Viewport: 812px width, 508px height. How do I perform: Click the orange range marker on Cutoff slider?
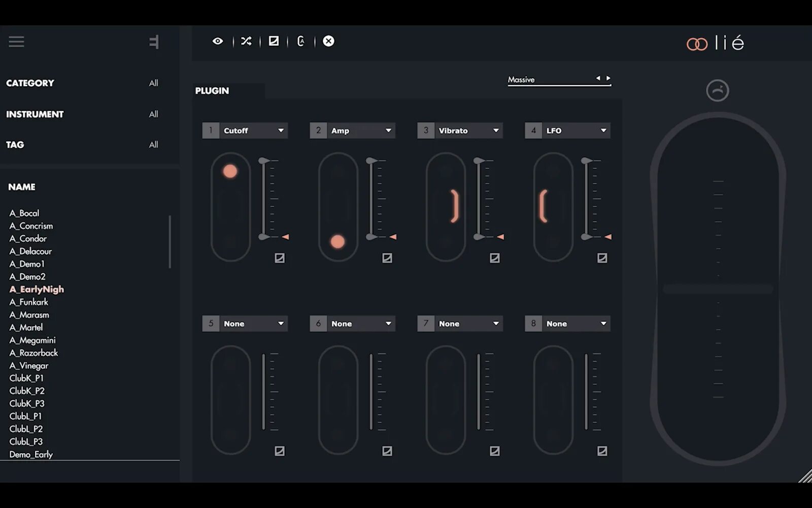pos(286,237)
